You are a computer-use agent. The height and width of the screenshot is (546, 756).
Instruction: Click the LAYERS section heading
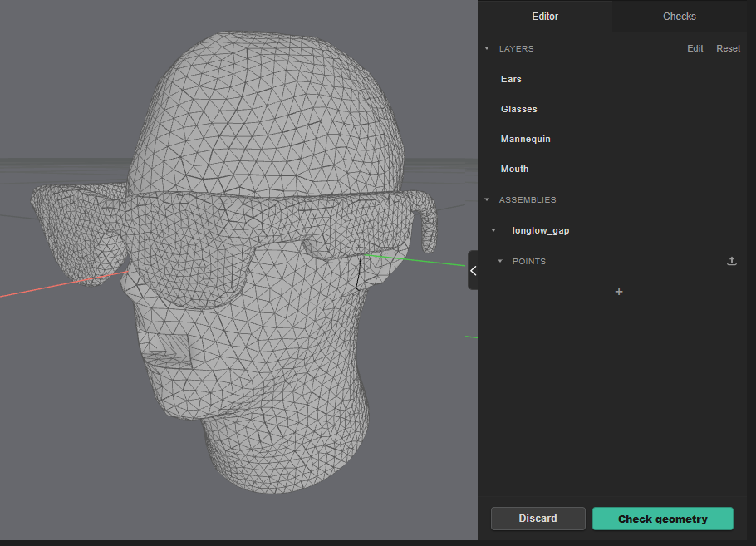pos(517,49)
